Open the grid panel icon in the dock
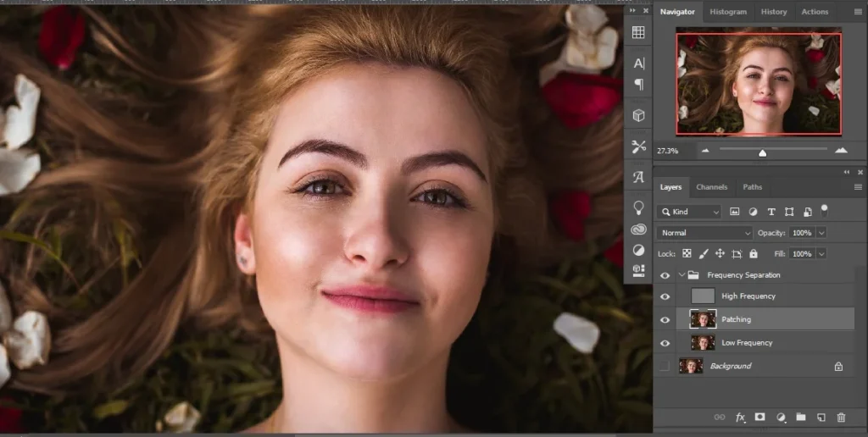Screen dimensions: 868x437 click(638, 32)
